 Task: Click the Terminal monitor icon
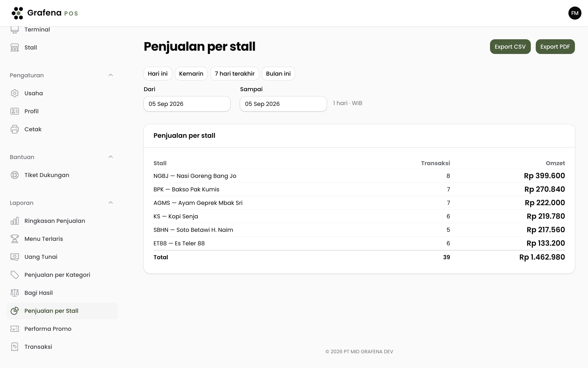pyautogui.click(x=14, y=30)
